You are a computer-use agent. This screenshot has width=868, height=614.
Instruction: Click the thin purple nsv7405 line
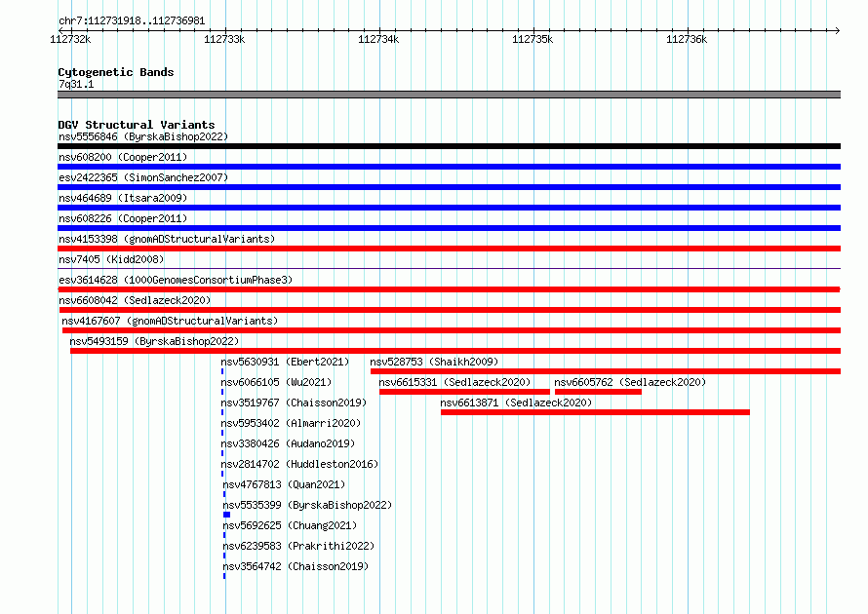449,269
